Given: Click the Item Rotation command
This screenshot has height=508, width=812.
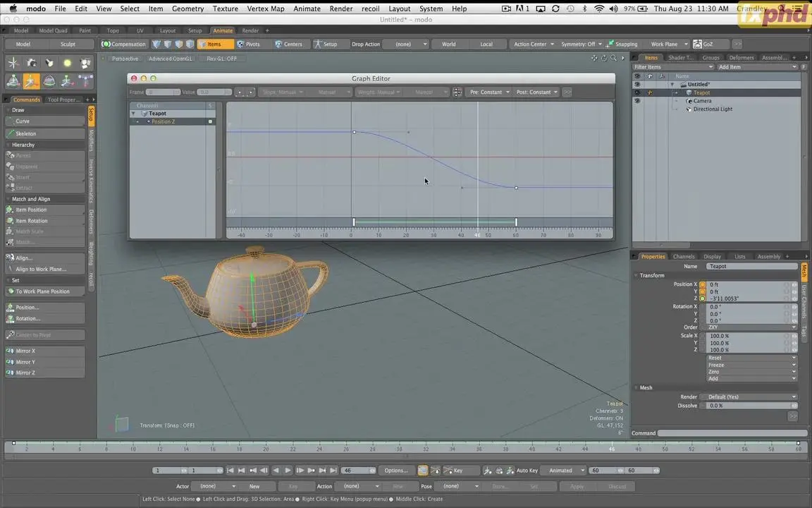Looking at the screenshot, I should (44, 221).
